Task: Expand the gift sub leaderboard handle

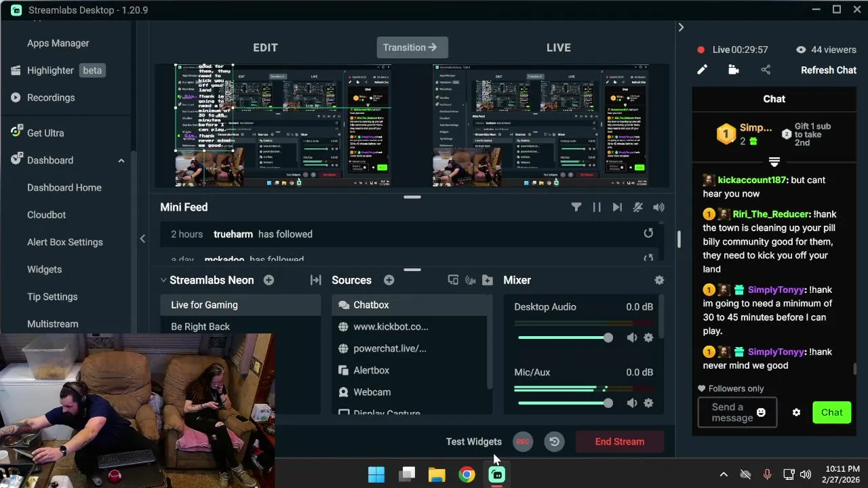Action: 774,162
